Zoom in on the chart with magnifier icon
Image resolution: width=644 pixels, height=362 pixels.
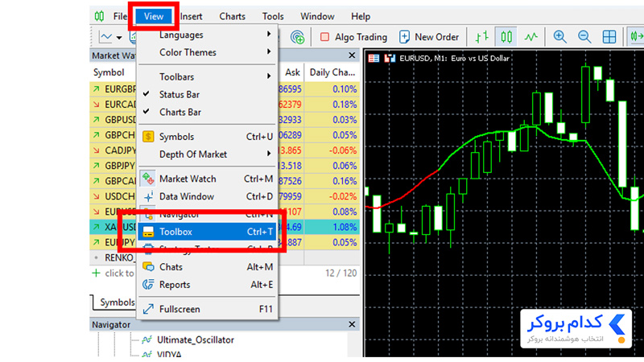tap(560, 37)
